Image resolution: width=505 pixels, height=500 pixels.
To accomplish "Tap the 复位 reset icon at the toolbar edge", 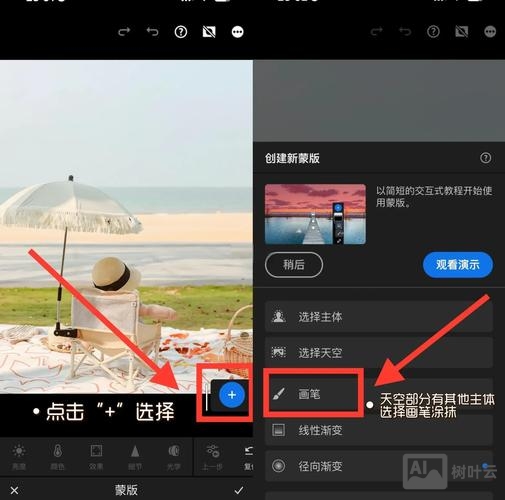I will click(x=249, y=457).
